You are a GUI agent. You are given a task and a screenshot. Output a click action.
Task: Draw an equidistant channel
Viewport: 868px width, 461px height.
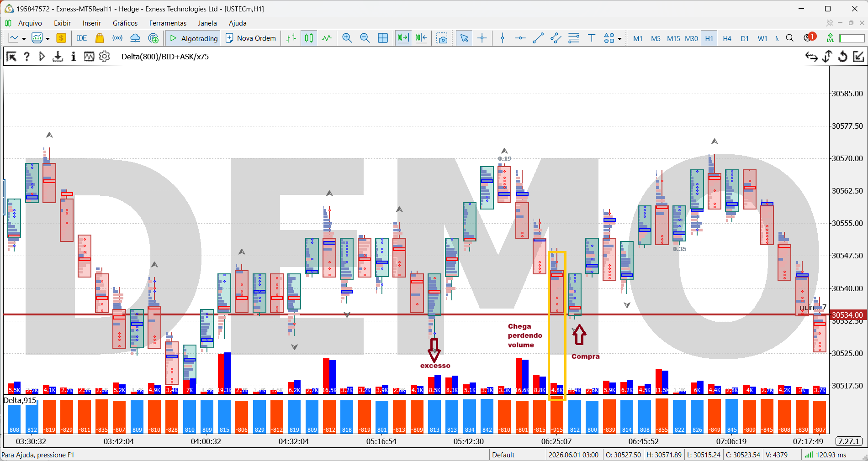point(556,38)
